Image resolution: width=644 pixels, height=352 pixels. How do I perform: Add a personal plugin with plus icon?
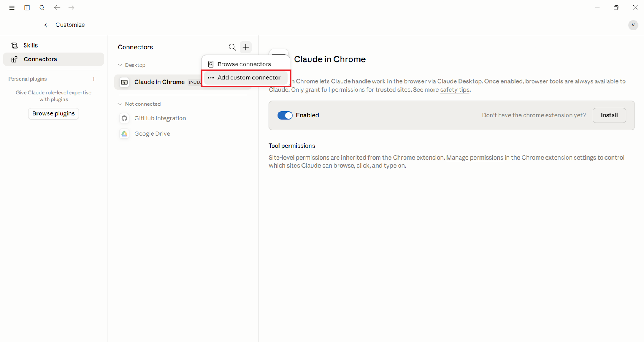tap(94, 79)
